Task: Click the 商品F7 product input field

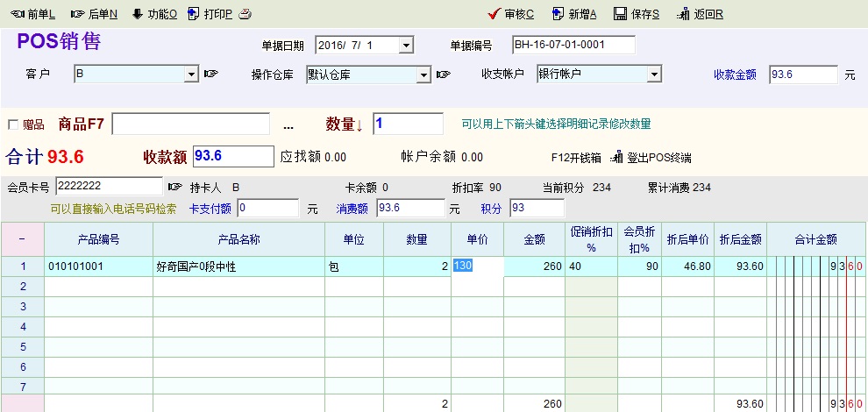Action: pyautogui.click(x=190, y=124)
